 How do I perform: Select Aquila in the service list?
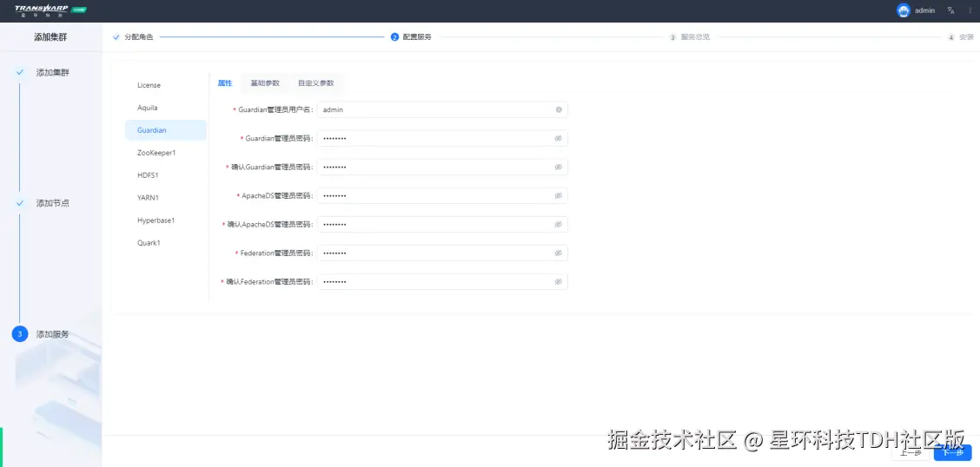click(x=166, y=108)
